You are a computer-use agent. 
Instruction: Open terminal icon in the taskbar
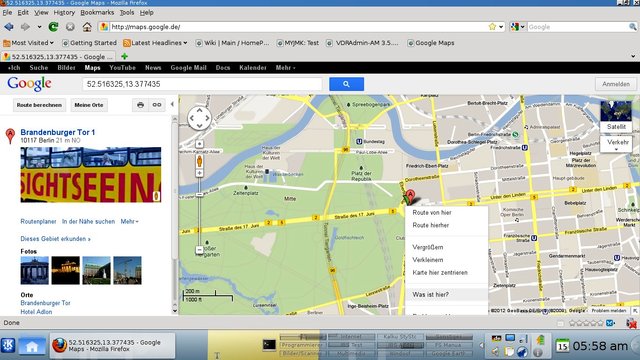point(269,345)
